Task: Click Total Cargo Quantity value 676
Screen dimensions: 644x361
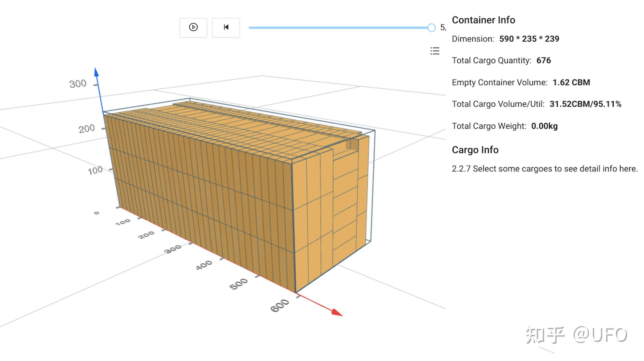Action: 543,60
